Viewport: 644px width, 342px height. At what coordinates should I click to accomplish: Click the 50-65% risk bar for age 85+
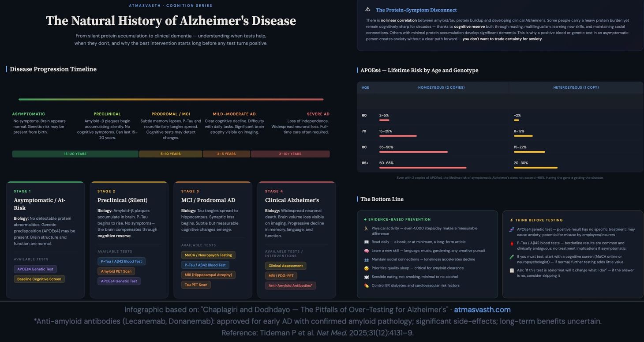[x=422, y=167]
